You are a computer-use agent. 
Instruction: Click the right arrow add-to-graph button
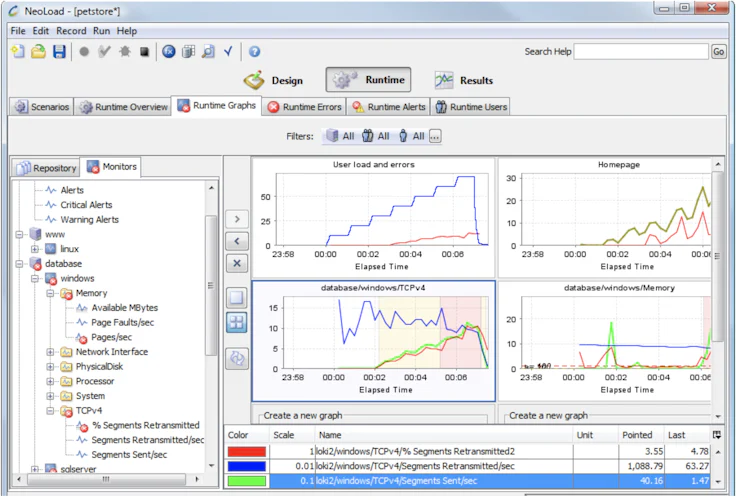coord(237,219)
